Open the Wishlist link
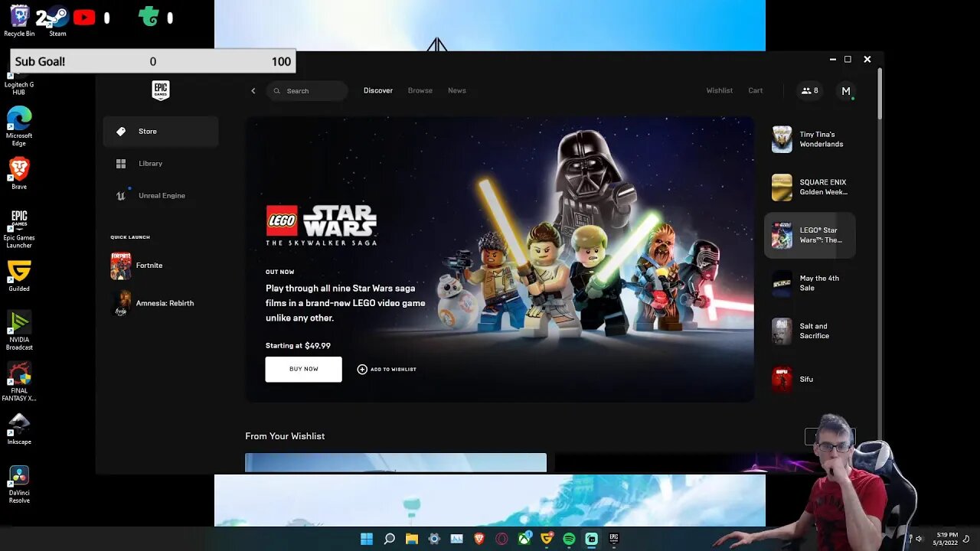 720,90
